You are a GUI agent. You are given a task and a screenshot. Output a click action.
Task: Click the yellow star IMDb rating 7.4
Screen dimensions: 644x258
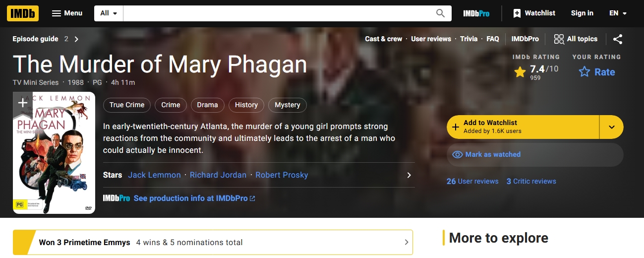(x=536, y=72)
